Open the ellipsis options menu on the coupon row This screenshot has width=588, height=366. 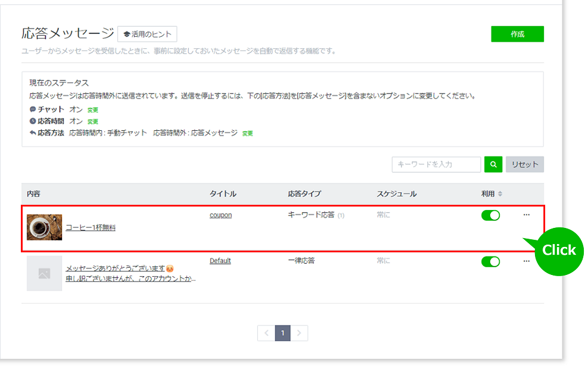pos(526,215)
